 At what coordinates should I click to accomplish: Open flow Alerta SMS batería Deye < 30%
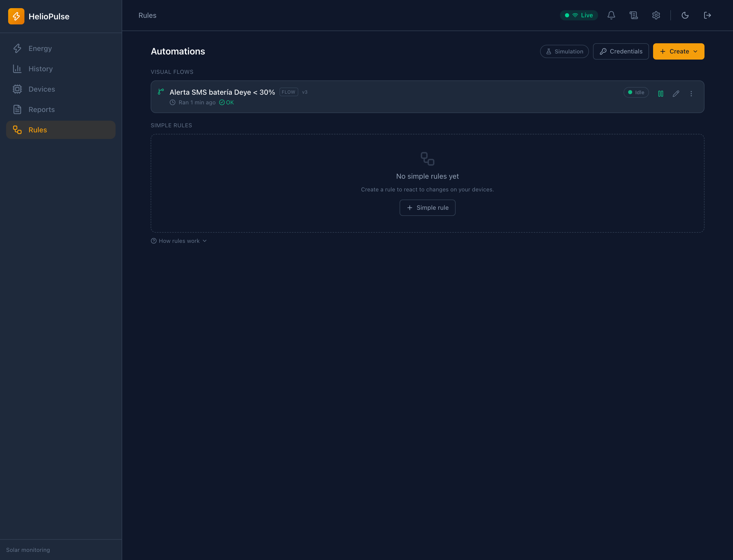click(x=222, y=92)
